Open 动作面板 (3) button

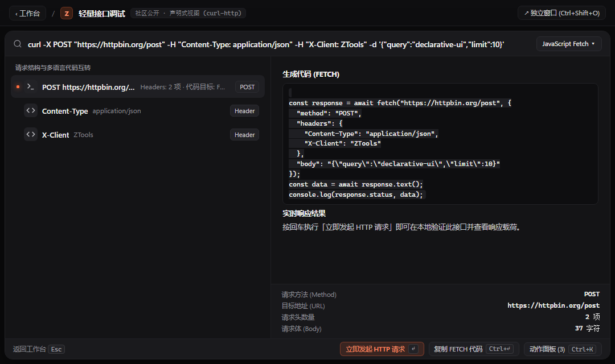(x=563, y=349)
